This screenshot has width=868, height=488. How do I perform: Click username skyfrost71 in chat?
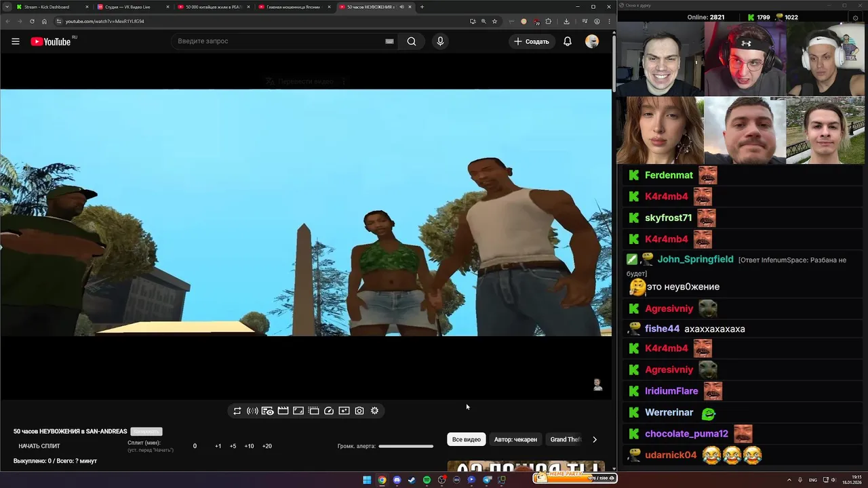coord(668,218)
